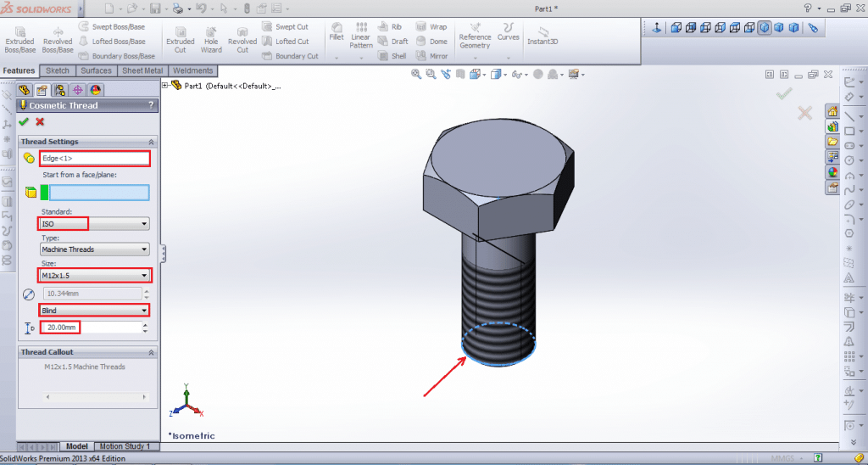Click the Linear Pattern tool
This screenshot has width=868, height=465.
pyautogui.click(x=361, y=36)
